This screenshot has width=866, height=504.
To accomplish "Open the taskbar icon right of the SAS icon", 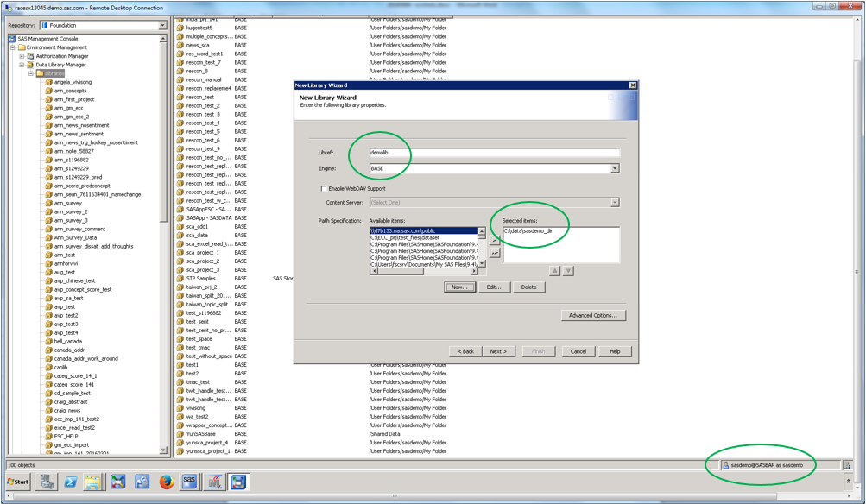I will 214,482.
